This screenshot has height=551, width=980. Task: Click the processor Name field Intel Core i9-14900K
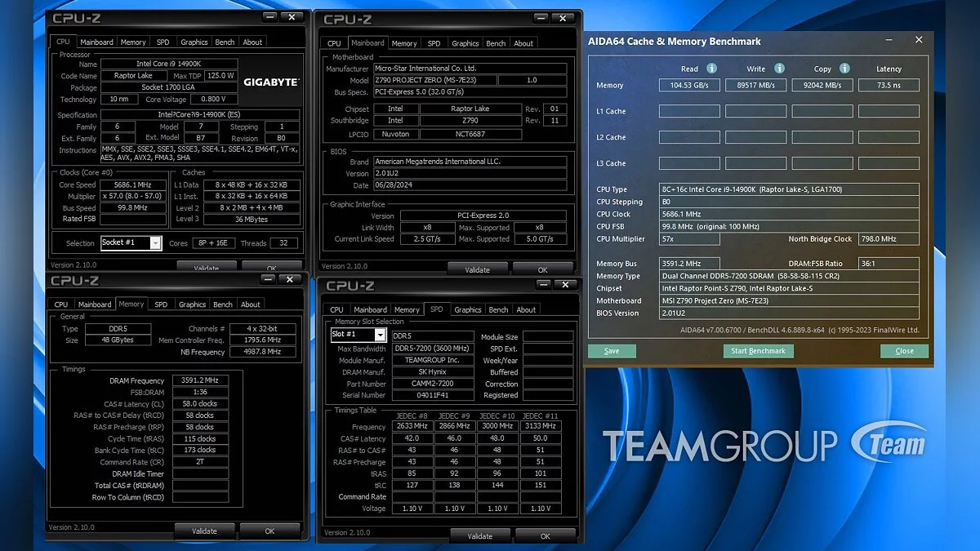click(170, 64)
